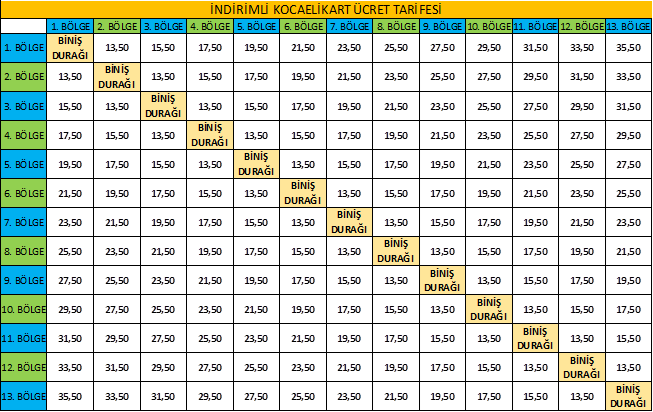Click the 9. BÖLGE row header
Screen dimensions: 653x412
[x=23, y=280]
